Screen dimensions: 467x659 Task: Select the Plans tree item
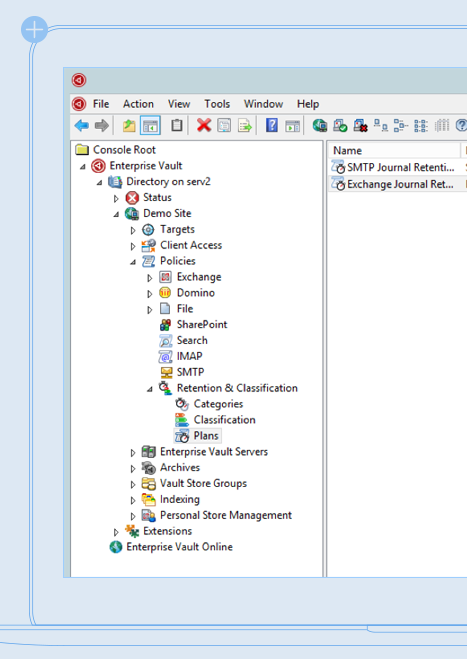coord(206,436)
